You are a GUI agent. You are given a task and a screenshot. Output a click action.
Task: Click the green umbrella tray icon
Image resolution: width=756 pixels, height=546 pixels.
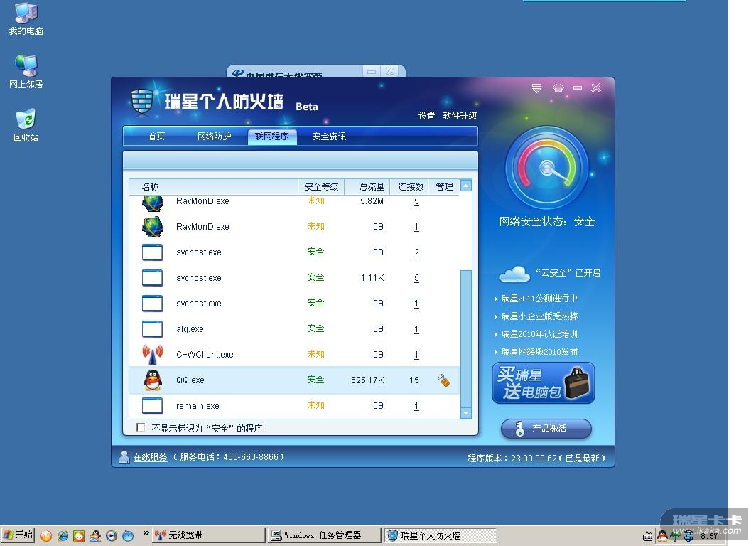pyautogui.click(x=676, y=536)
